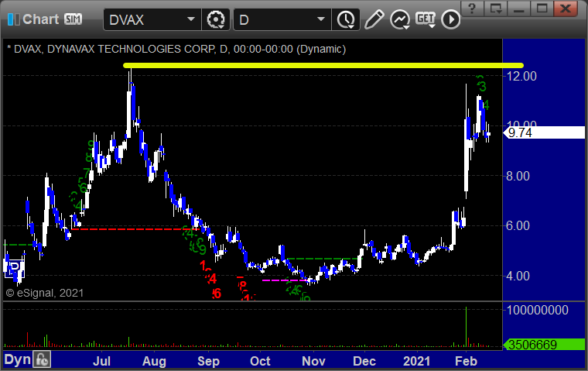Open the DVAX symbol dropdown arrow
Viewport: 588px width, 371px height.
click(191, 19)
